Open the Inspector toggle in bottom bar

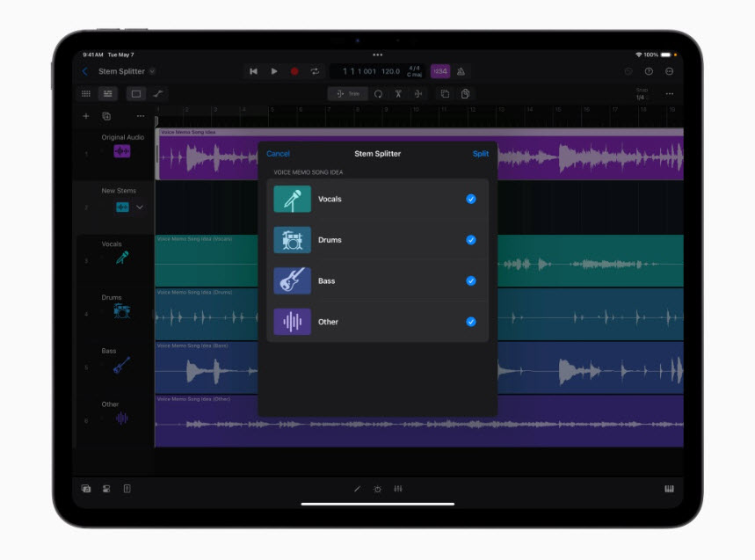click(x=106, y=489)
